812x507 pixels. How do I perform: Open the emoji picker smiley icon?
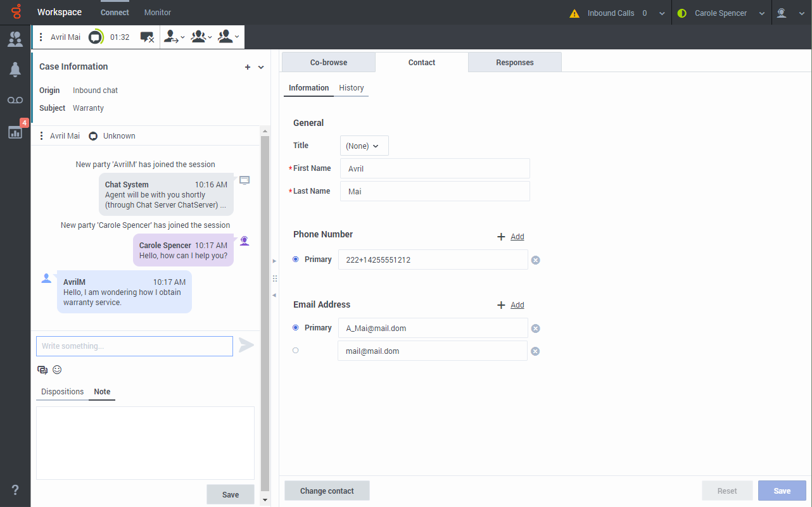pos(57,370)
